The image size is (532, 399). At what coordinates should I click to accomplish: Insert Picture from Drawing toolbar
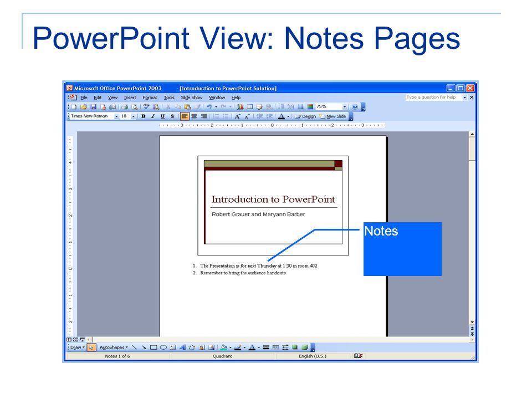click(x=211, y=347)
